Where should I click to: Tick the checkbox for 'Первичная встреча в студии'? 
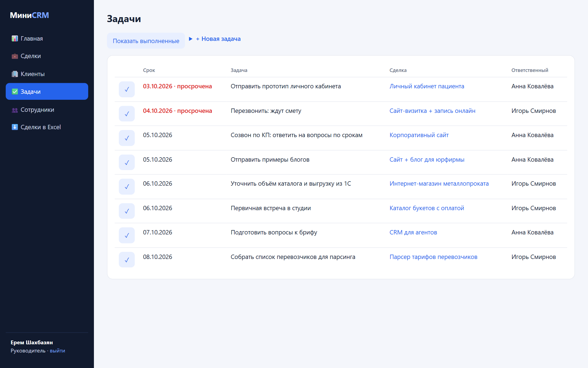(127, 211)
